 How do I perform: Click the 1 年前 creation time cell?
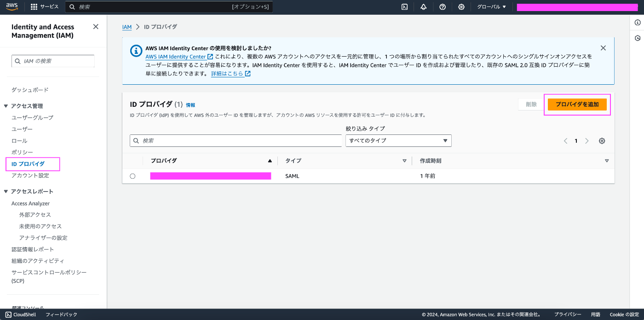tap(427, 176)
